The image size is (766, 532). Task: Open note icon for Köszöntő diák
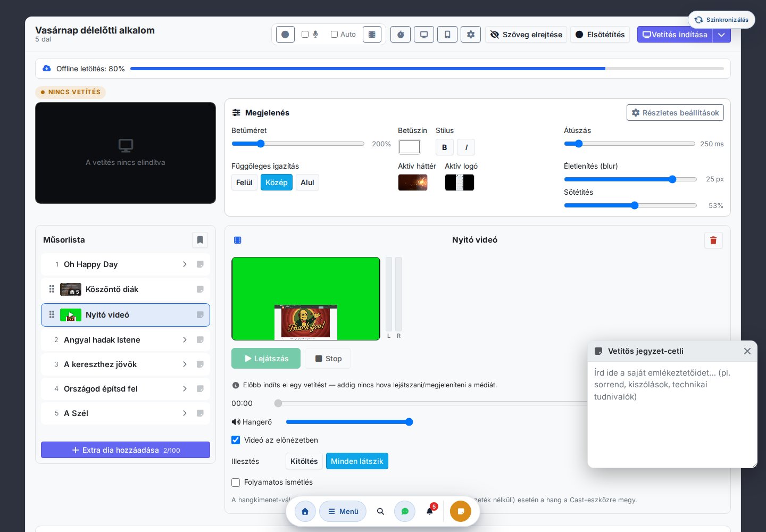click(x=200, y=289)
